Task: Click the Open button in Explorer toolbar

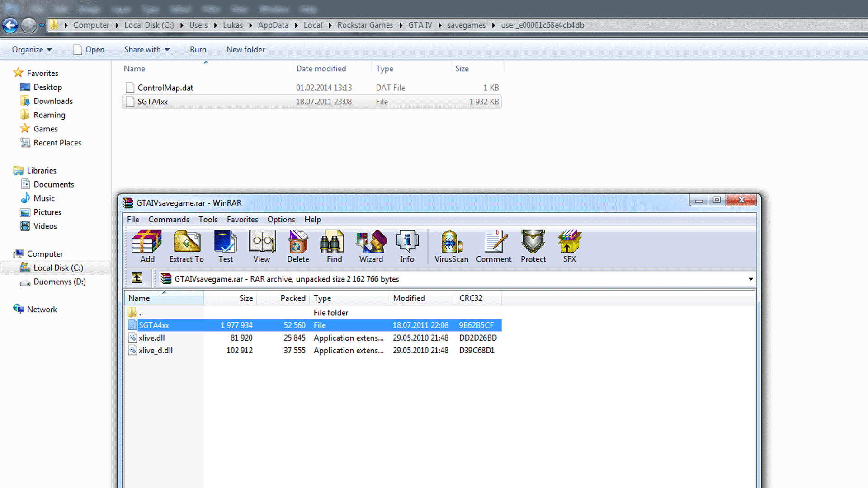Action: 89,50
